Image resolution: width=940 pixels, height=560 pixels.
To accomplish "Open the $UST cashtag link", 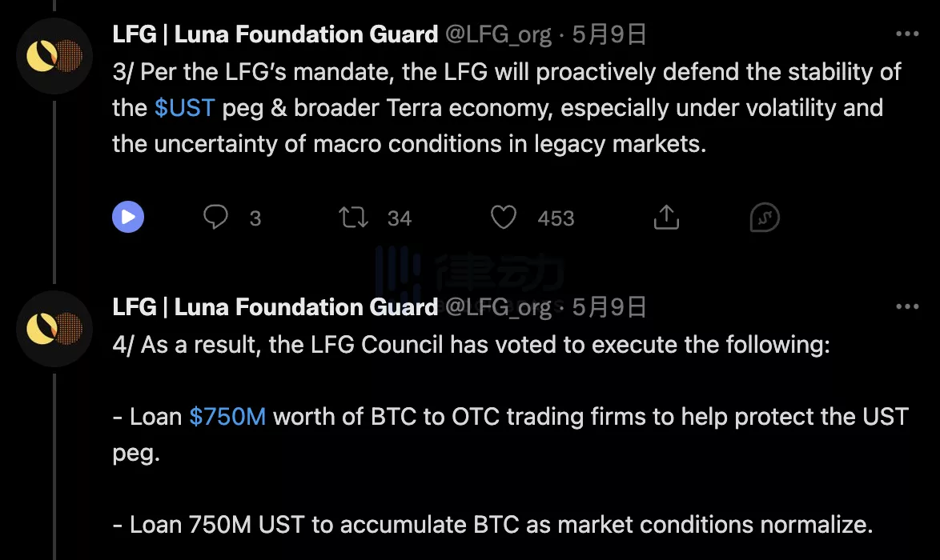I will pos(185,108).
